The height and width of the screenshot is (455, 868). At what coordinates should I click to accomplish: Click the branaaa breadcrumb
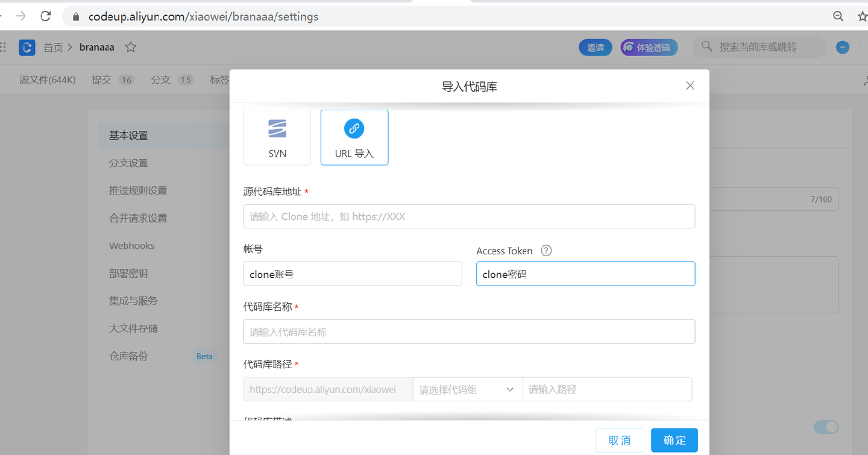pyautogui.click(x=97, y=47)
